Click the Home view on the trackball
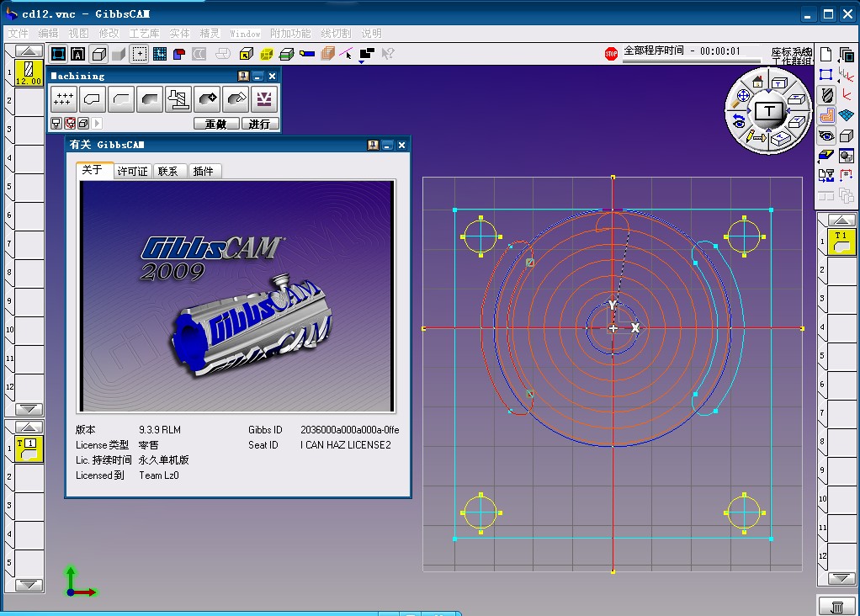This screenshot has width=860, height=616. pyautogui.click(x=757, y=82)
